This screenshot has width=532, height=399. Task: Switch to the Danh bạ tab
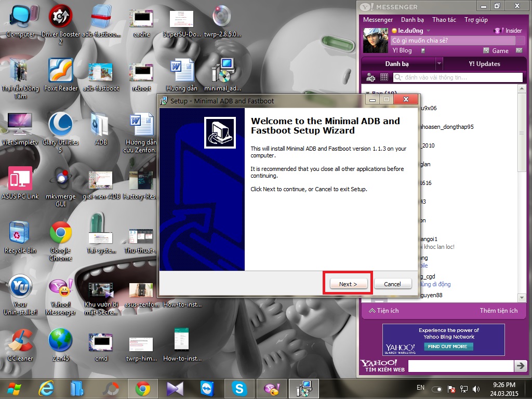[x=397, y=64]
